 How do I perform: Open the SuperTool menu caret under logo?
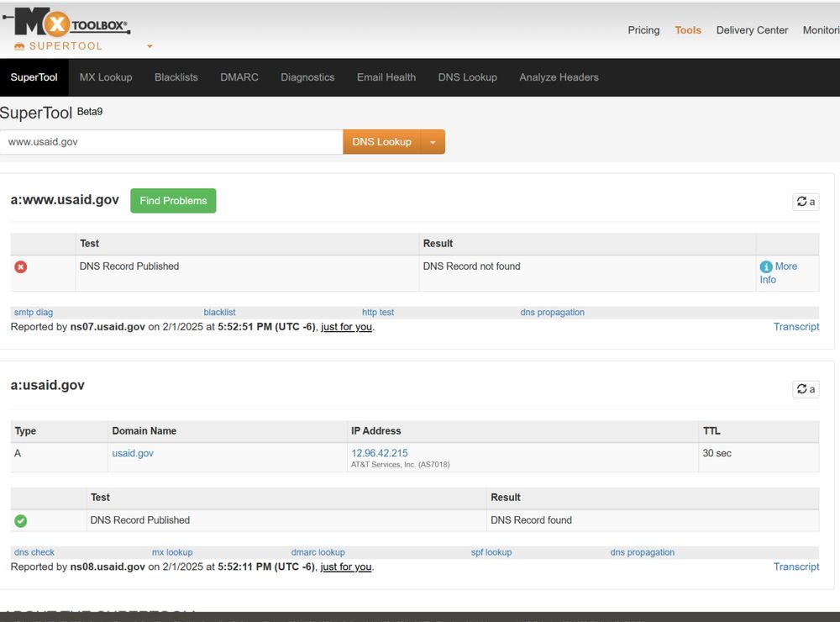(x=150, y=46)
